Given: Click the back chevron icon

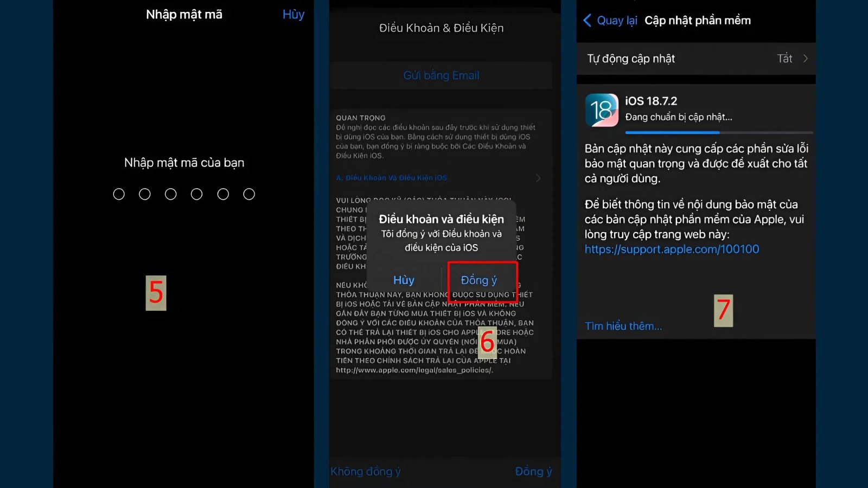Looking at the screenshot, I should [587, 21].
